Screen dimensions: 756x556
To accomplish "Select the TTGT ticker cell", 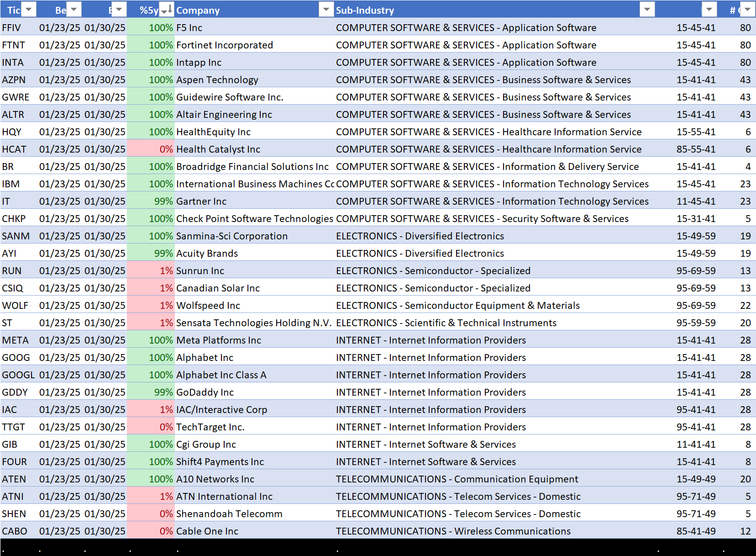I will coord(19,427).
